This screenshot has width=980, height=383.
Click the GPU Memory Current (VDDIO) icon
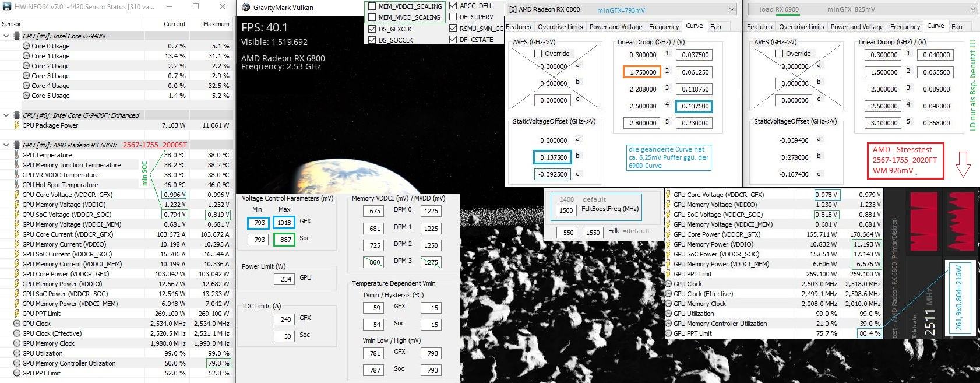tap(17, 244)
